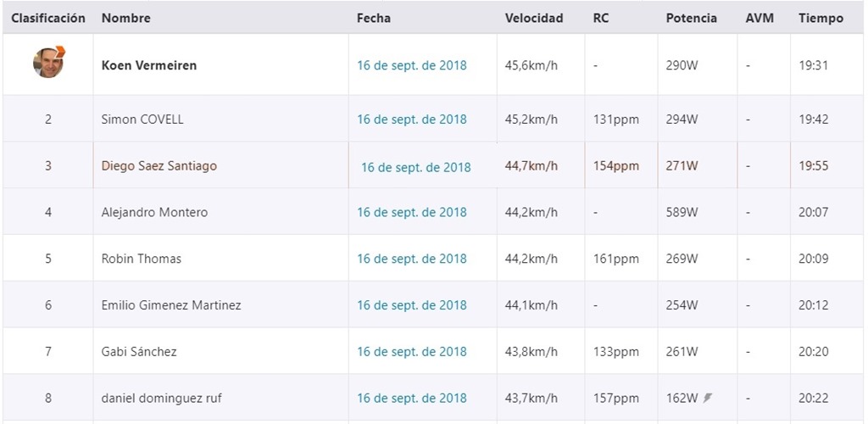
Task: Click the Velocidad column header
Action: 534,19
